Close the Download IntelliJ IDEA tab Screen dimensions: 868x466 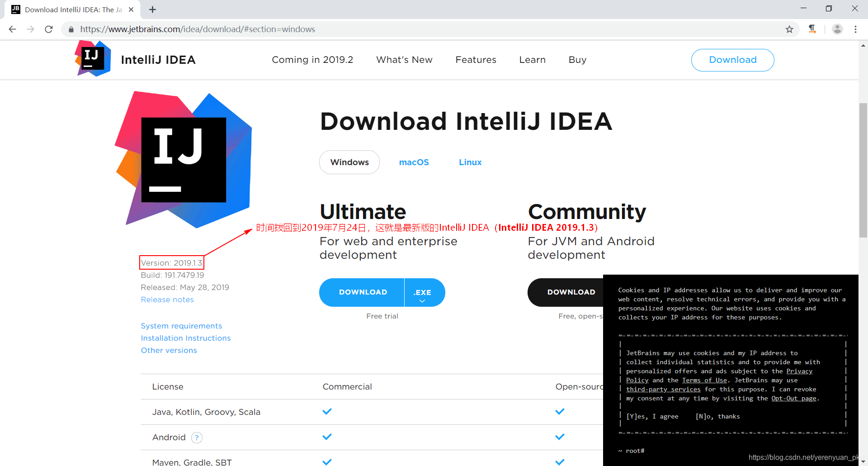[131, 10]
